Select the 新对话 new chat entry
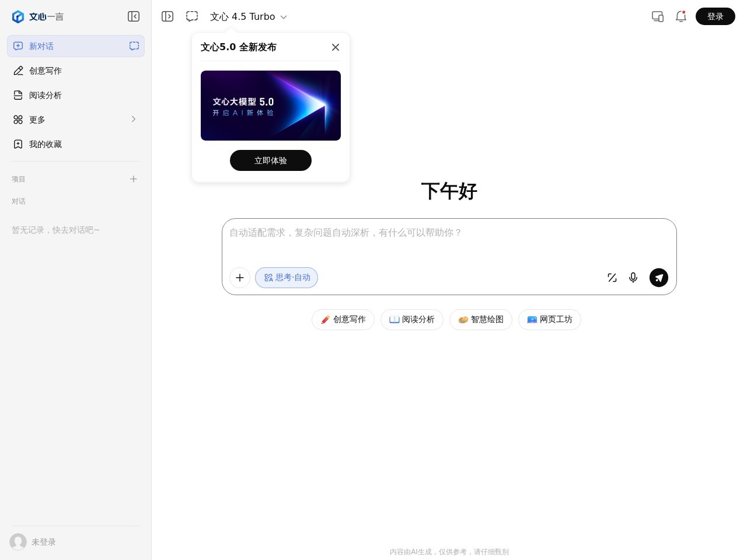This screenshot has height=560, width=747. pos(41,46)
